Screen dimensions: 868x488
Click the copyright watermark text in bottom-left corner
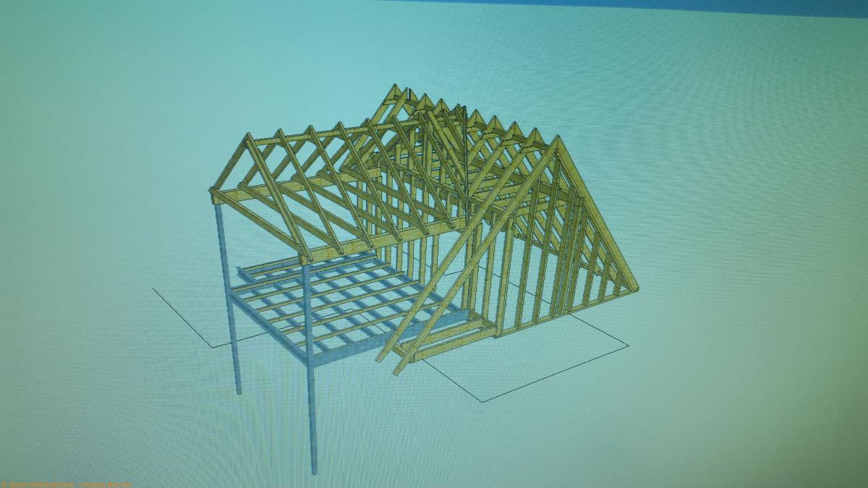pyautogui.click(x=58, y=484)
